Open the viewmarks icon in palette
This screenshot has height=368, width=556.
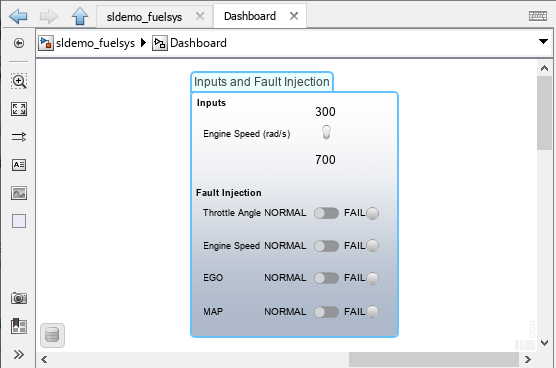(19, 326)
